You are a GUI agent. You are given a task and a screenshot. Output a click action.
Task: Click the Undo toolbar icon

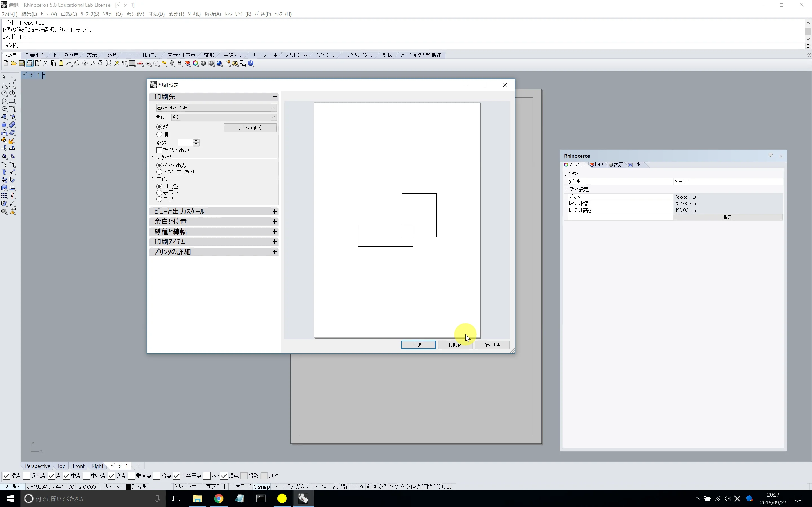point(69,63)
